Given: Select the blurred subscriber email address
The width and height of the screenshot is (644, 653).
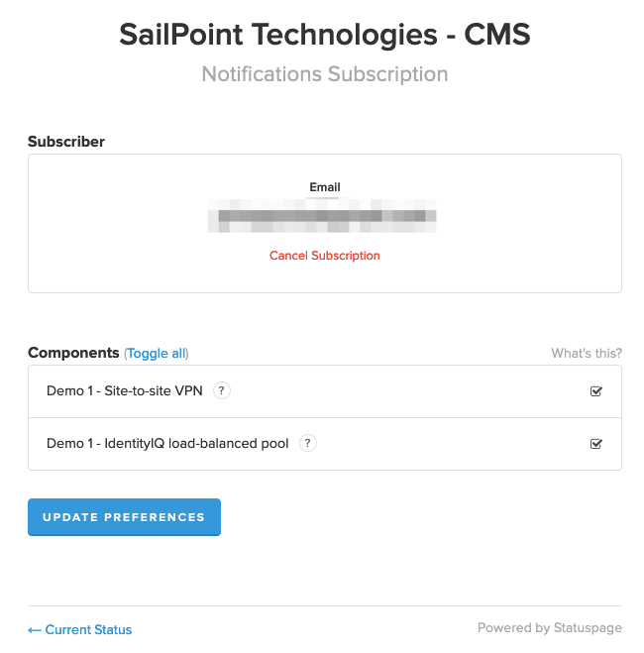Looking at the screenshot, I should (323, 218).
